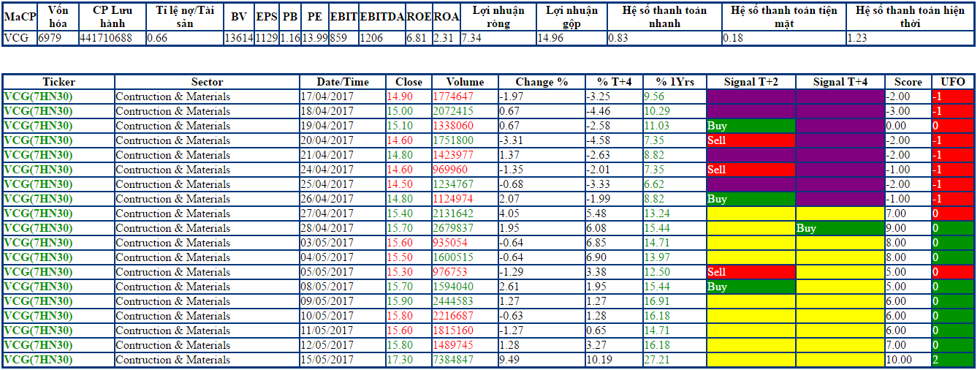This screenshot has height=370, width=980.
Task: Open VCG(7HN30) ticker link for 05/05/2017
Action: 38,272
